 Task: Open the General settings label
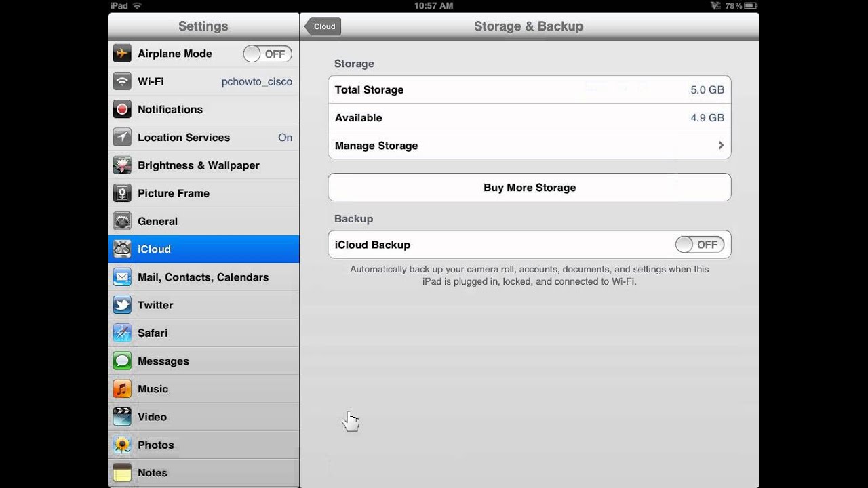coord(157,221)
